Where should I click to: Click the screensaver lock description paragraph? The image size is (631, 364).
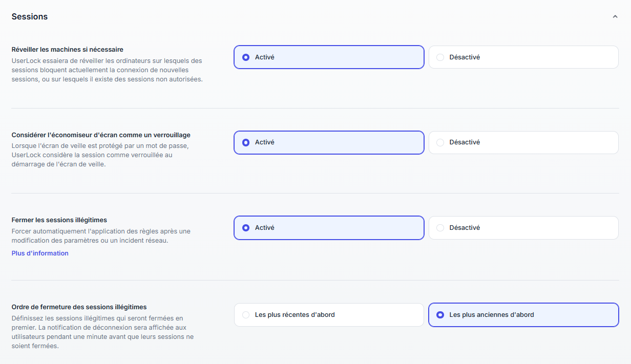point(100,155)
